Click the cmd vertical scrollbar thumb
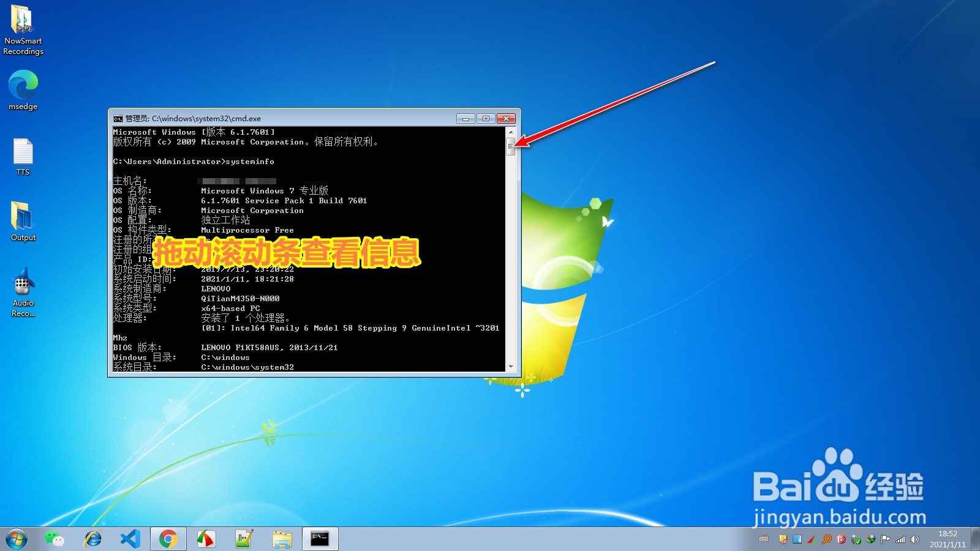 pyautogui.click(x=511, y=147)
